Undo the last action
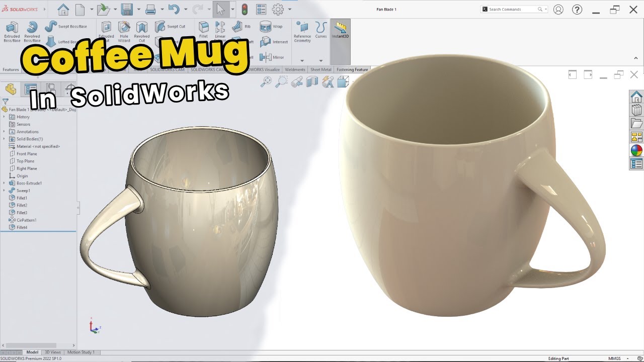This screenshot has width=644, height=362. (x=174, y=9)
